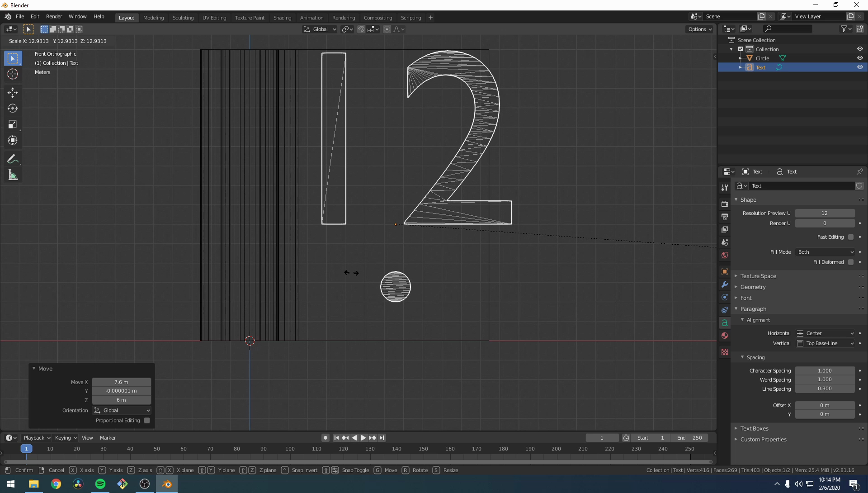The height and width of the screenshot is (493, 868).
Task: Open the View Layer properties tab
Action: (725, 229)
